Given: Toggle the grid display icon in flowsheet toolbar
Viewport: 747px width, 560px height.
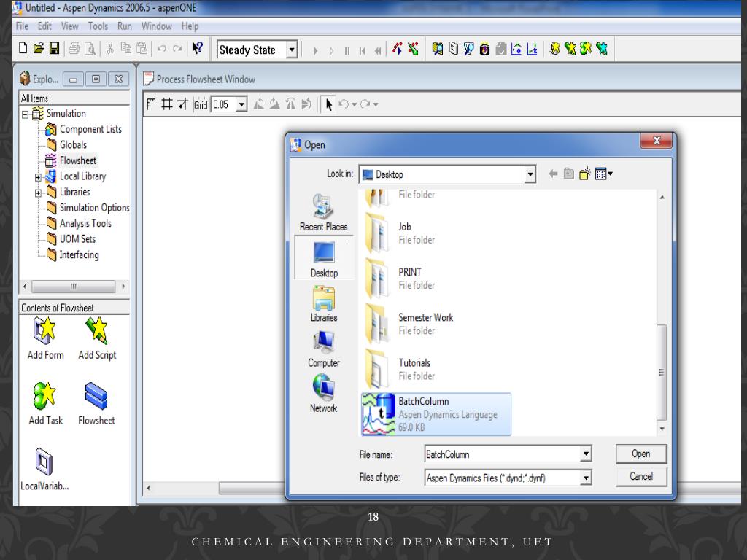Looking at the screenshot, I should 167,104.
